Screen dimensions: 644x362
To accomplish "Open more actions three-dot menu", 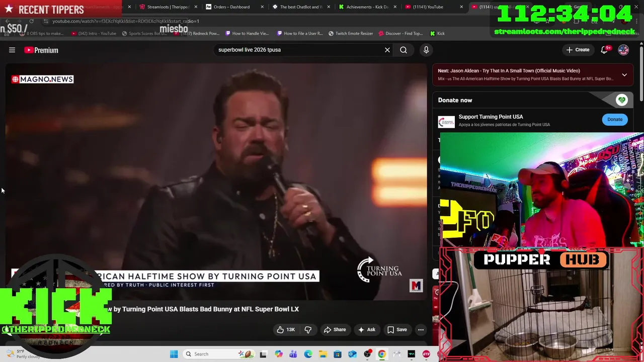I will pos(421,330).
